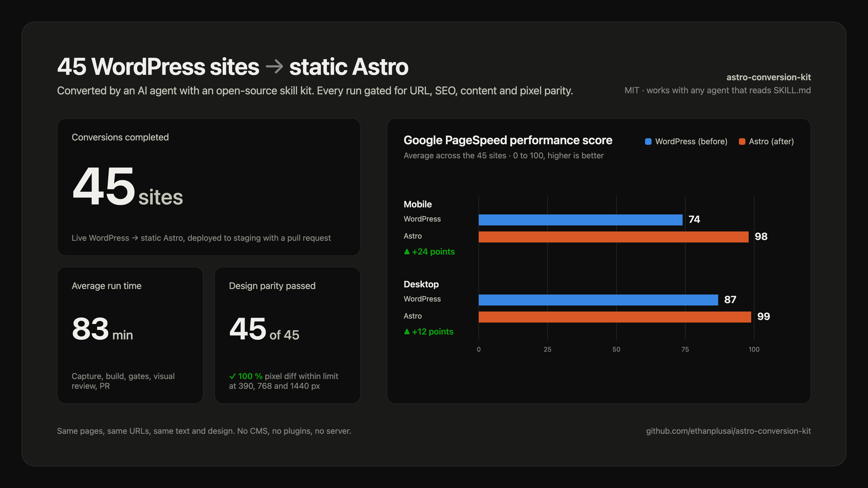
Task: Open the github.com/ethanplusai/astro-conversion-kit link
Action: [728, 431]
